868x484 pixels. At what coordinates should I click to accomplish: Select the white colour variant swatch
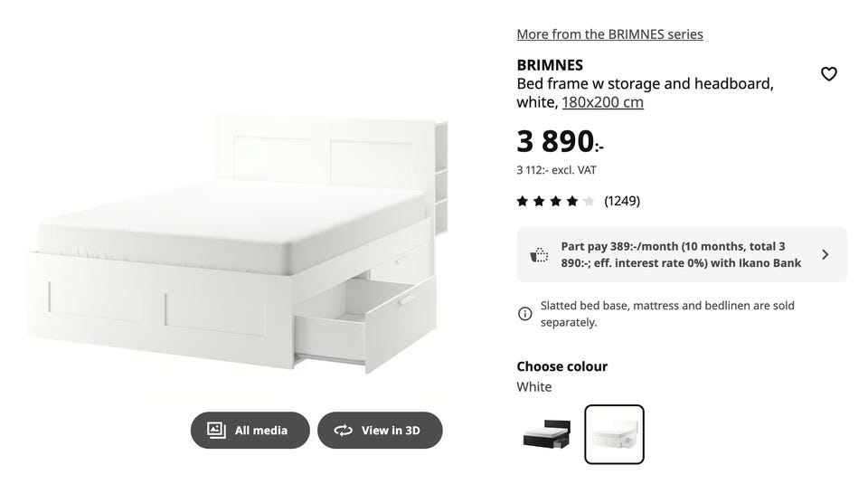coord(614,434)
